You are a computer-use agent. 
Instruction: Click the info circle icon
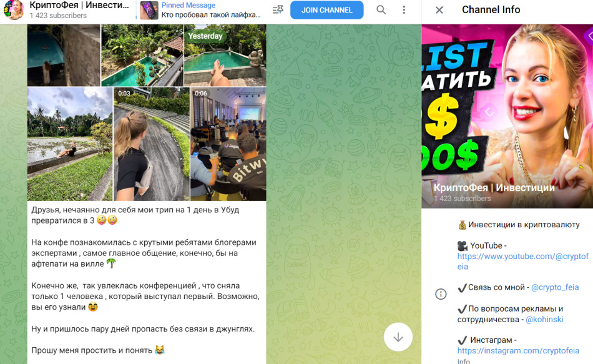pyautogui.click(x=441, y=294)
